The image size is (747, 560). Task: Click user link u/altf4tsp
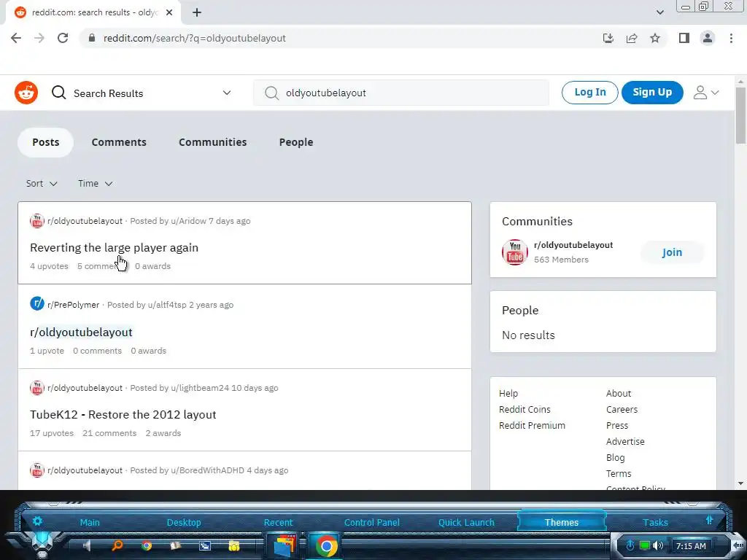[x=167, y=305]
